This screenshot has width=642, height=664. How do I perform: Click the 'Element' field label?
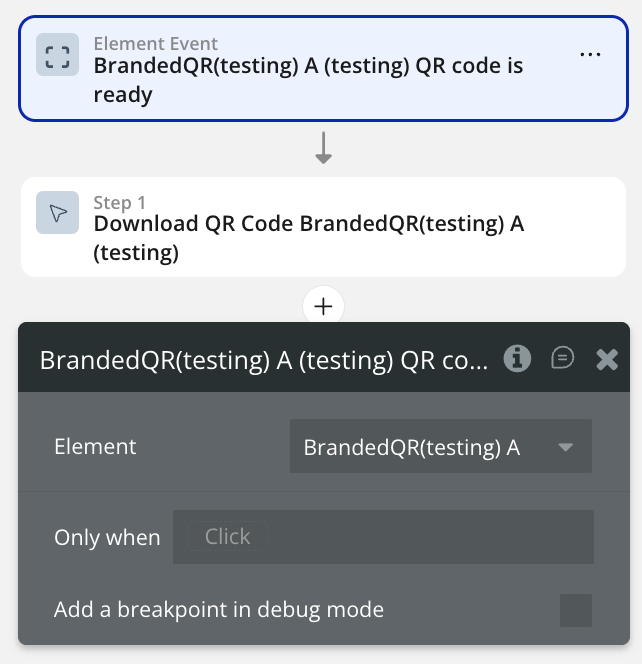tap(95, 447)
